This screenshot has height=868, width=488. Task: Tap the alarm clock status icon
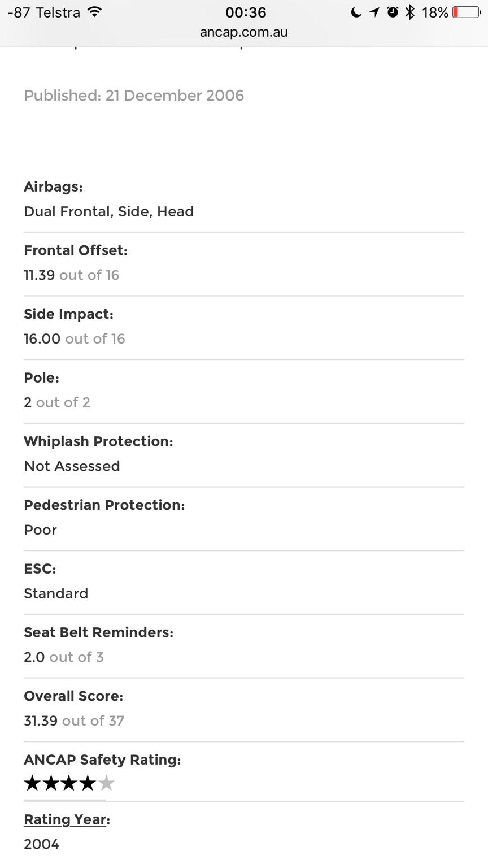pyautogui.click(x=393, y=12)
